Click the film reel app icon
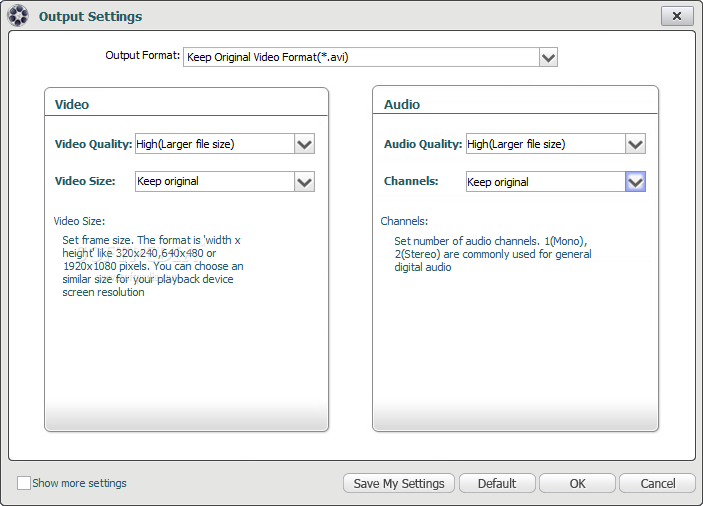703x506 pixels. pos(18,16)
